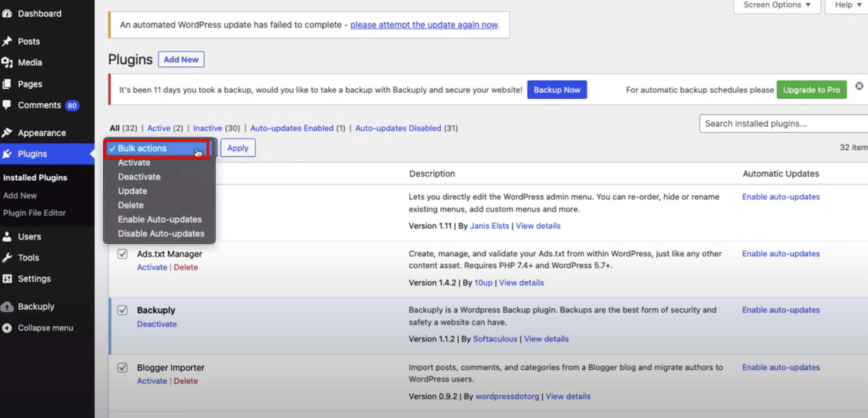Click the Comments speech bubble icon
Image resolution: width=868 pixels, height=418 pixels.
(7, 105)
